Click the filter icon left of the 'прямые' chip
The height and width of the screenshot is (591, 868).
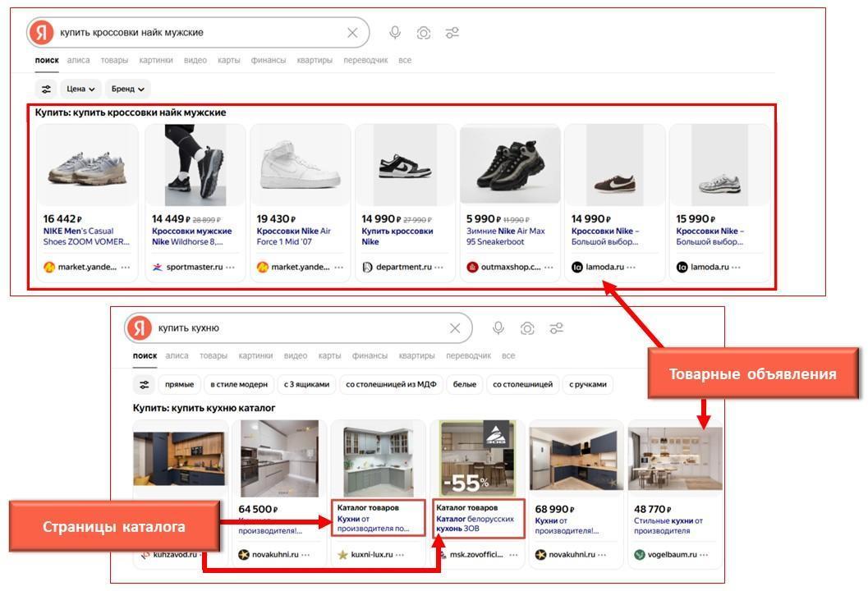[x=145, y=384]
